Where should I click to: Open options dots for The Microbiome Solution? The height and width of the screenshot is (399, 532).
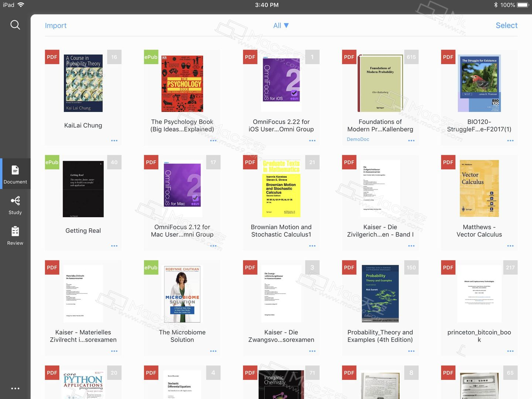click(213, 351)
